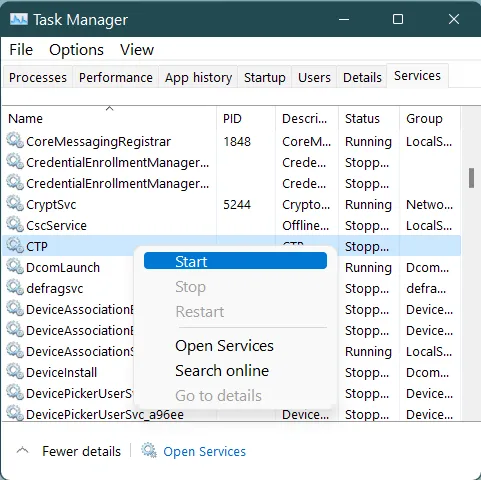The image size is (481, 480).
Task: Sort by the PID column header
Action: click(246, 118)
